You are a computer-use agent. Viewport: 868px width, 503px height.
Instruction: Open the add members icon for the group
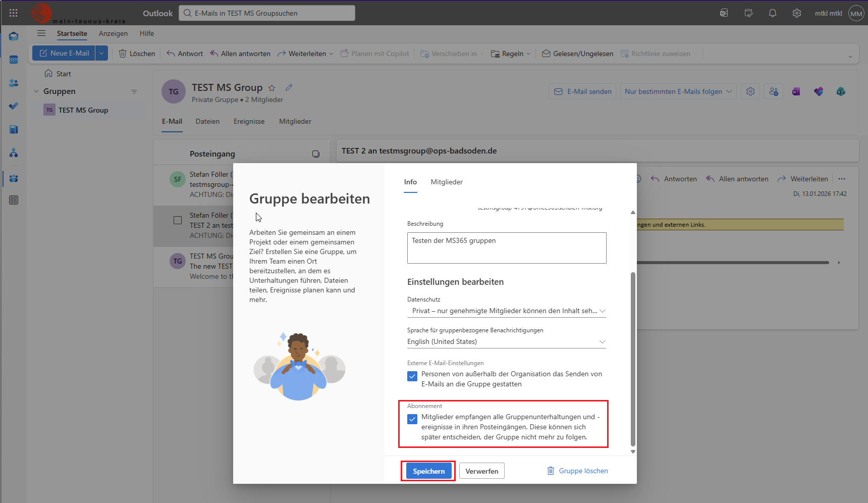tap(774, 91)
